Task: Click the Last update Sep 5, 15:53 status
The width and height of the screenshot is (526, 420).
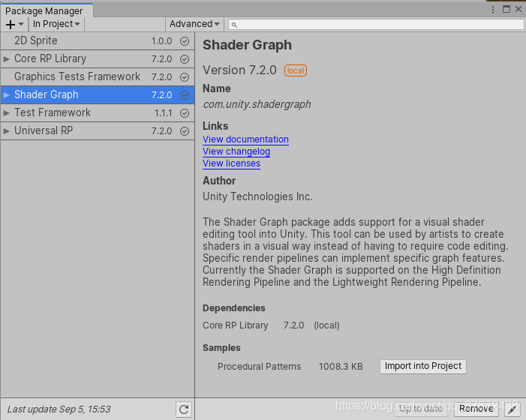Action: coord(59,409)
